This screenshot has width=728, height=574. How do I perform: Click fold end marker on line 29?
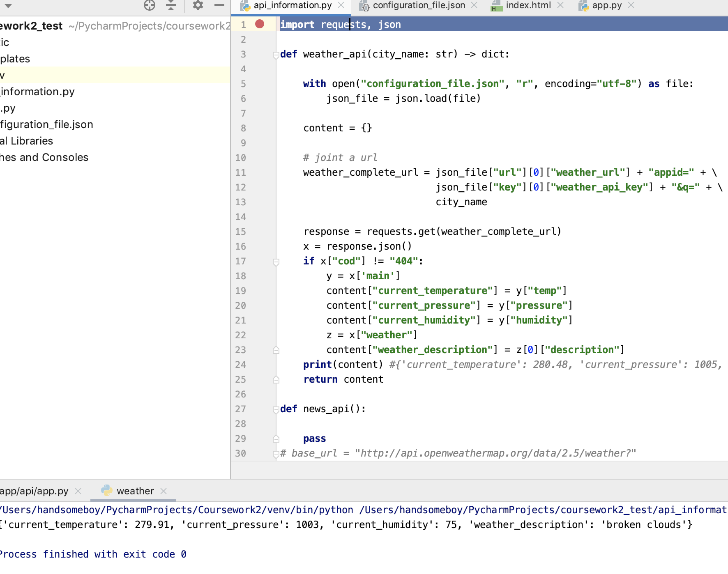point(276,439)
